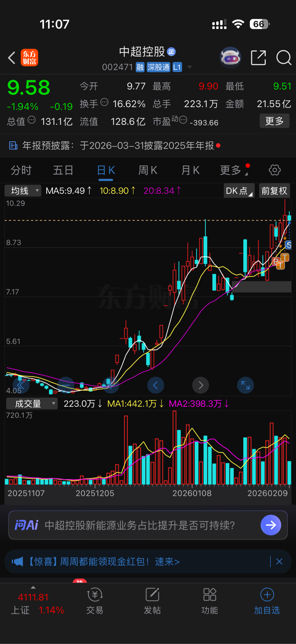
Task: Tap the 最高 9.90 value
Action: (x=208, y=86)
